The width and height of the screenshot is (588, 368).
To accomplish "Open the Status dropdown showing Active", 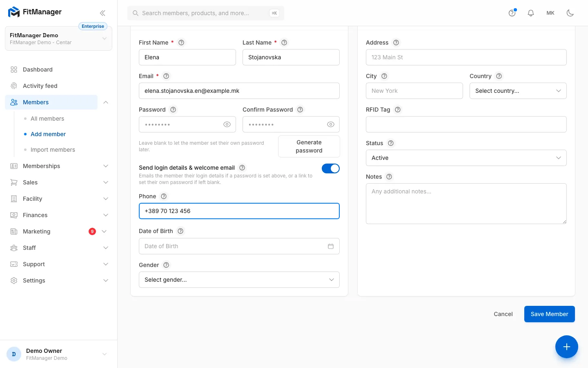I will point(466,158).
